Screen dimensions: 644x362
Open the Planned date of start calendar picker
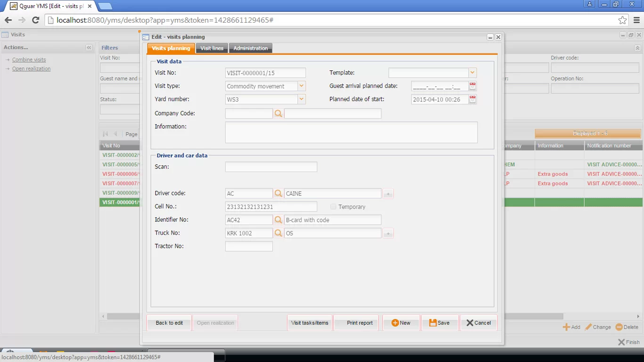[x=472, y=99]
